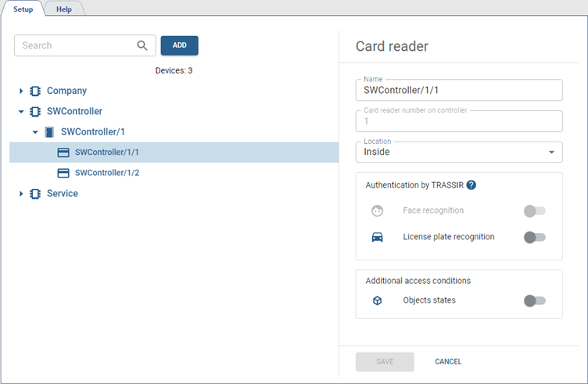588x384 pixels.
Task: Open the Location dropdown
Action: coord(459,152)
